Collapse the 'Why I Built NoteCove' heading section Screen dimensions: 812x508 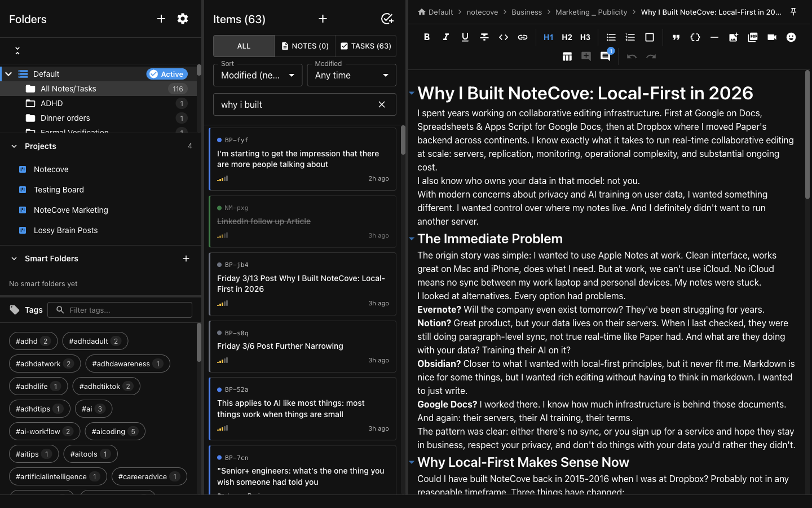(x=412, y=93)
